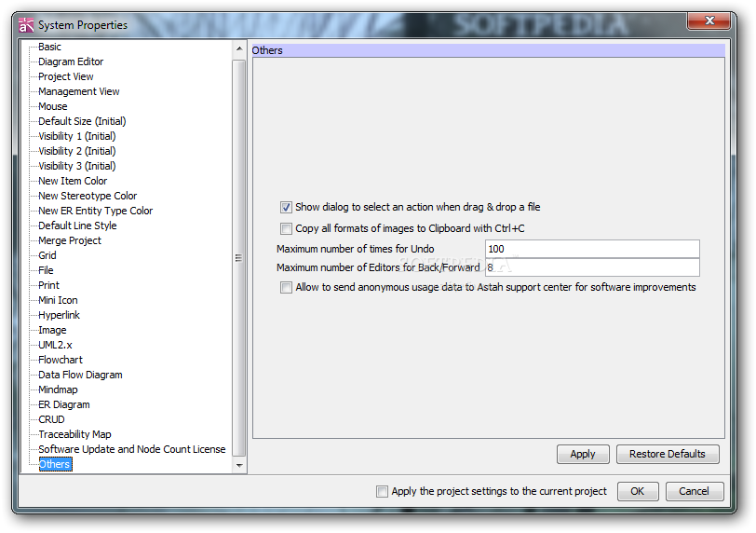This screenshot has height=533, width=756.
Task: Select Image category
Action: tap(52, 331)
